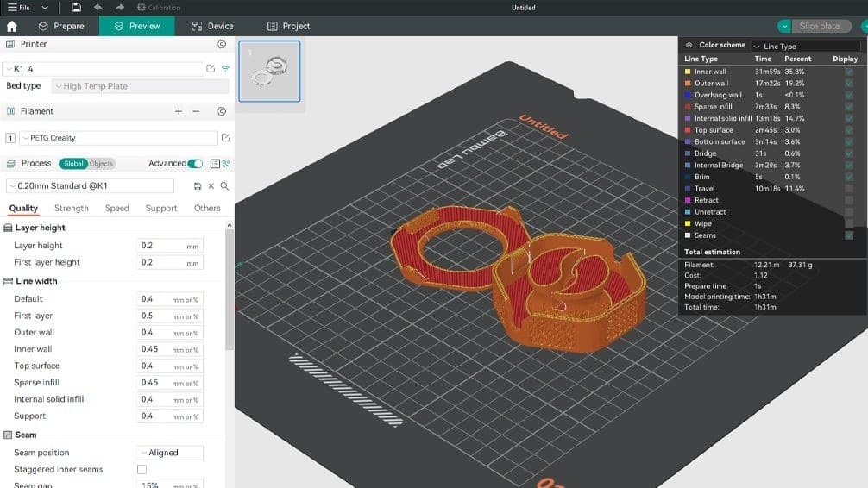Enable the Staggered inner seams checkbox

[142, 469]
